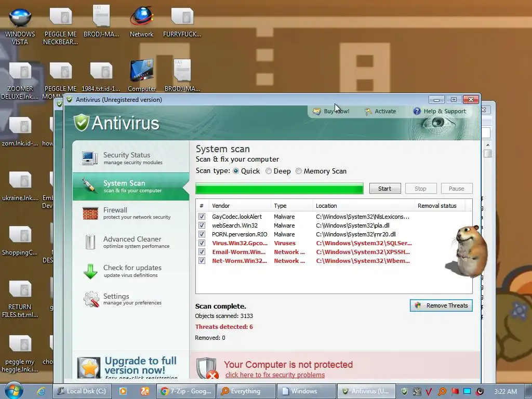Open the Settings section

(131, 299)
